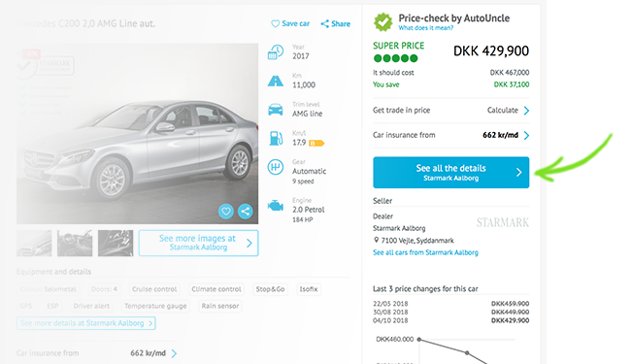The width and height of the screenshot is (631, 364).
Task: Click the engine icon beside 2.0 Petrol
Action: tap(276, 206)
